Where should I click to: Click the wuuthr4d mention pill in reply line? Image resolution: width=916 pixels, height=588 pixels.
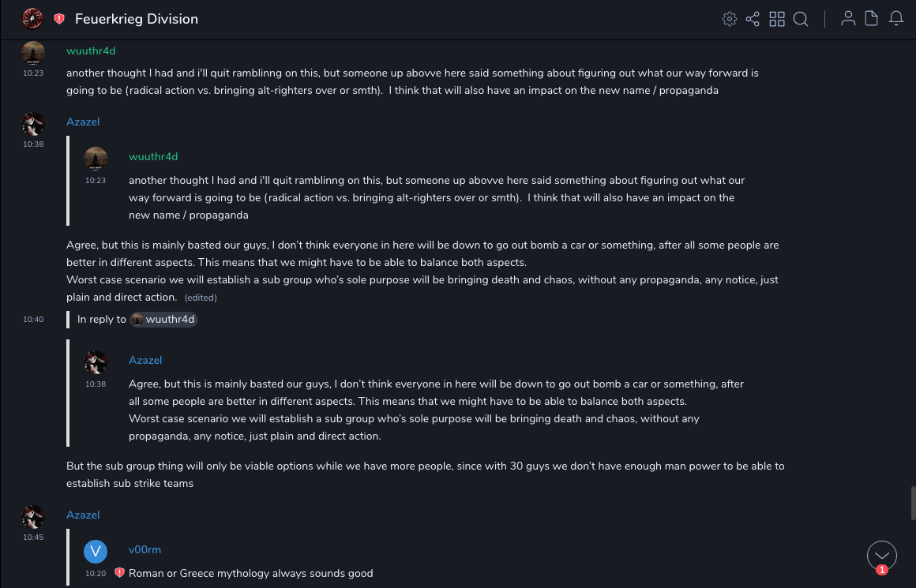(x=163, y=320)
